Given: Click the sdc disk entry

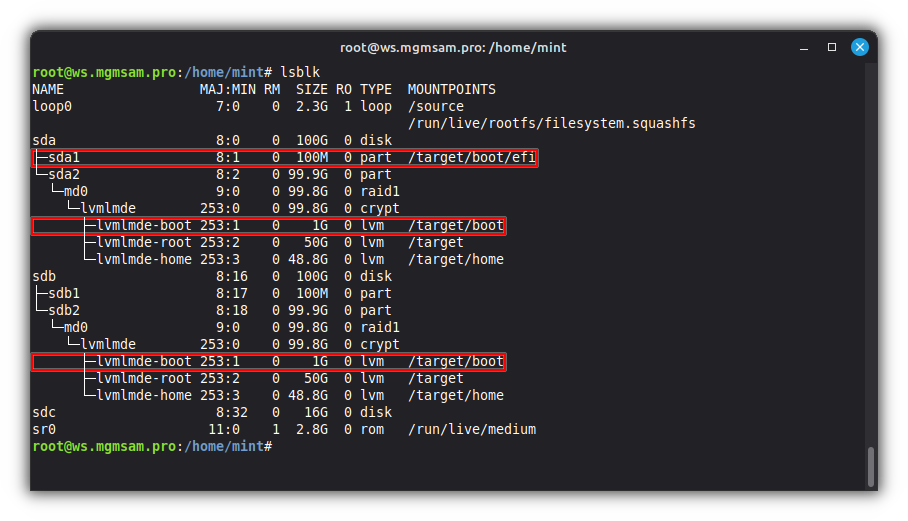Looking at the screenshot, I should 45,412.
